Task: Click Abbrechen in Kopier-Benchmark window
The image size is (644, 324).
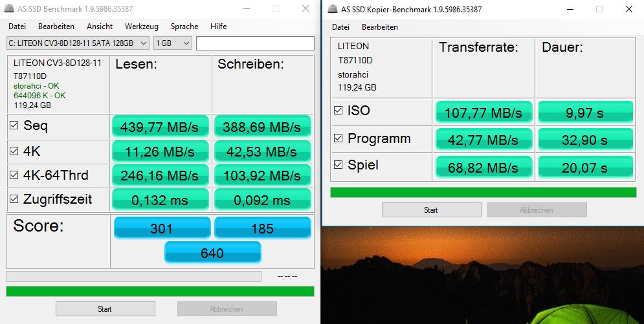Action: pyautogui.click(x=537, y=210)
